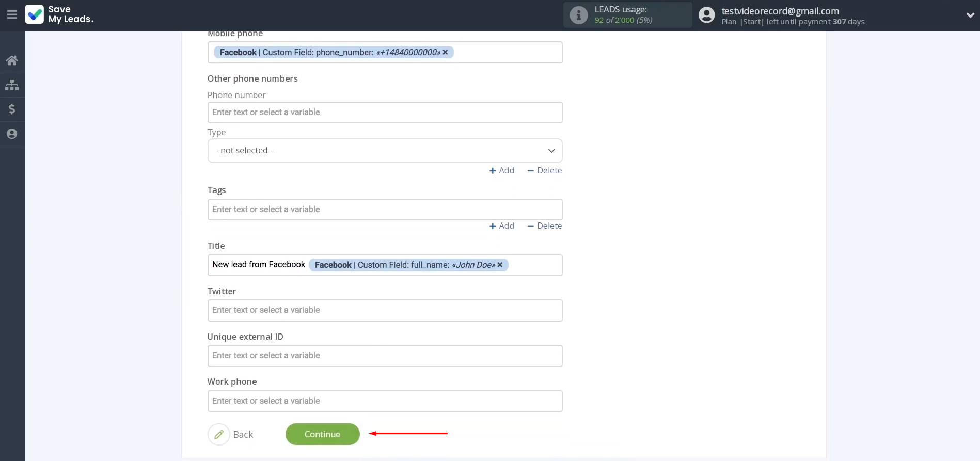Open the hamburger menu
The image size is (980, 461).
[x=12, y=14]
